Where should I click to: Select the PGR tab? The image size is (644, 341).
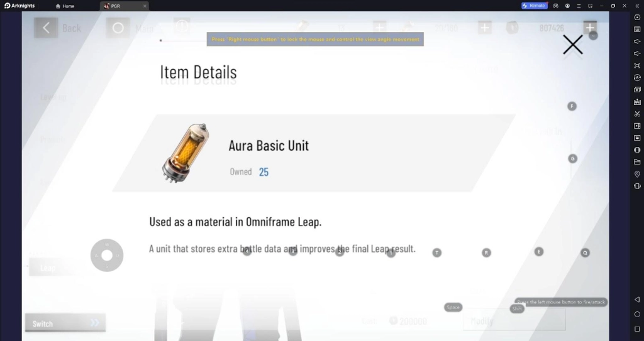tap(125, 6)
